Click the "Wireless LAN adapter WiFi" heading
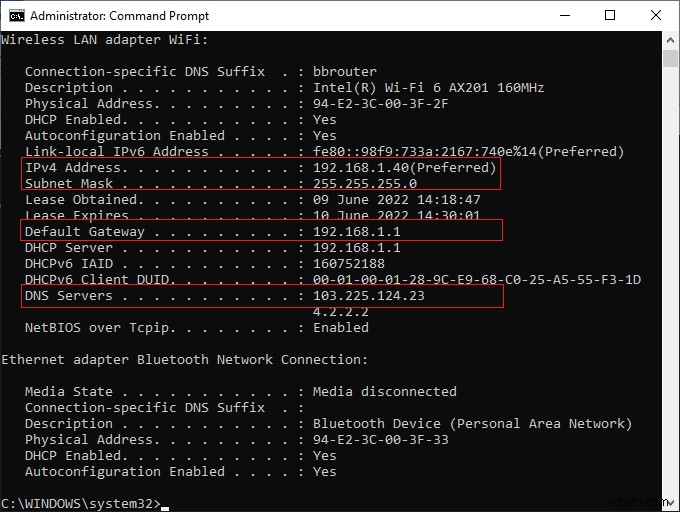Screen dimensions: 680x512 tap(104, 40)
